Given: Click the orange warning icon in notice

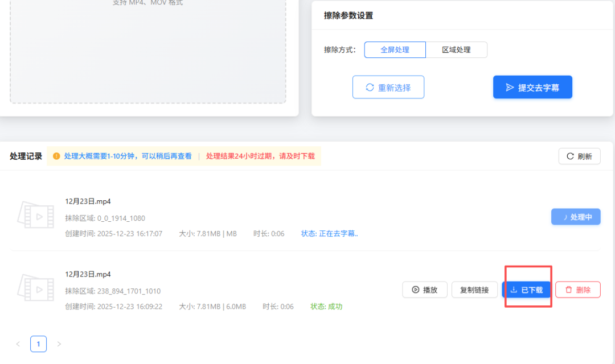Looking at the screenshot, I should (56, 156).
